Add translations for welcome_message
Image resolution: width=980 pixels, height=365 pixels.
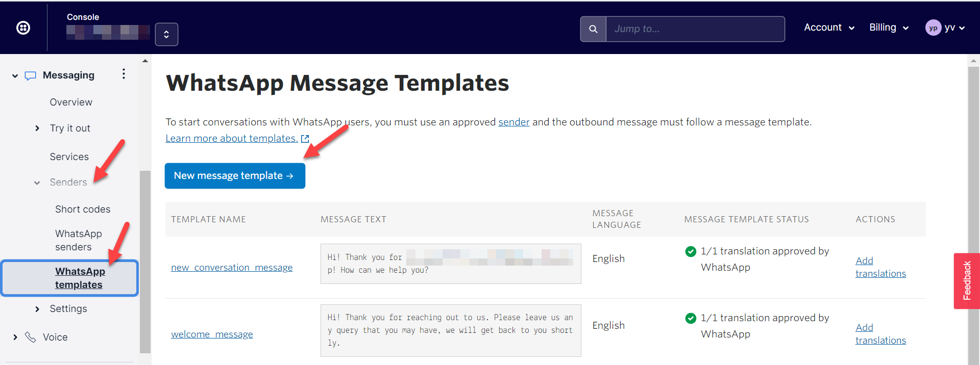pos(880,334)
